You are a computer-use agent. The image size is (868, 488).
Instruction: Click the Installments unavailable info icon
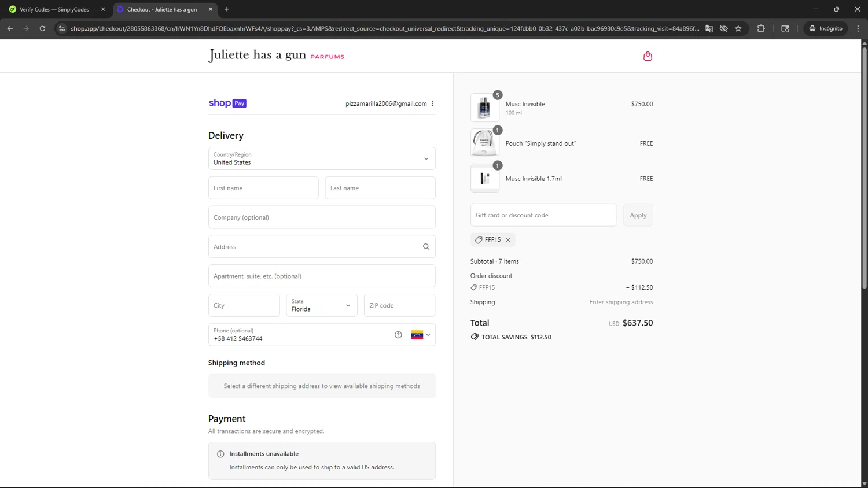(220, 454)
